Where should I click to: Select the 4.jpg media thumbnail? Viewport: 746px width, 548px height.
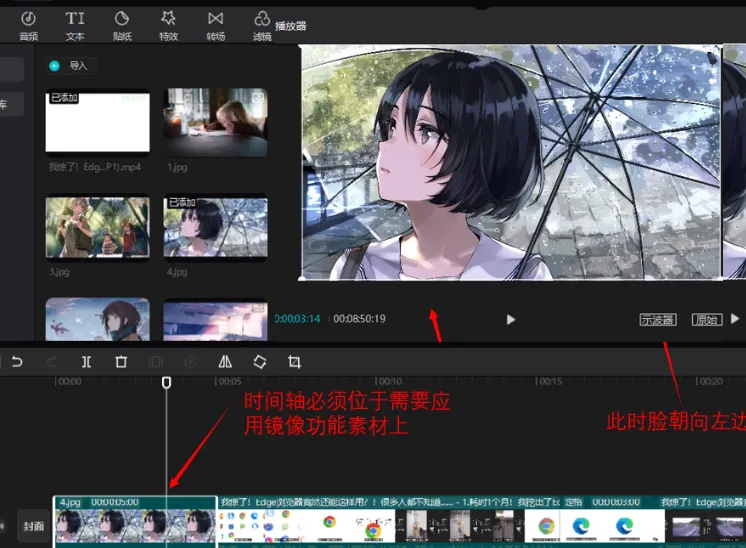pyautogui.click(x=216, y=227)
